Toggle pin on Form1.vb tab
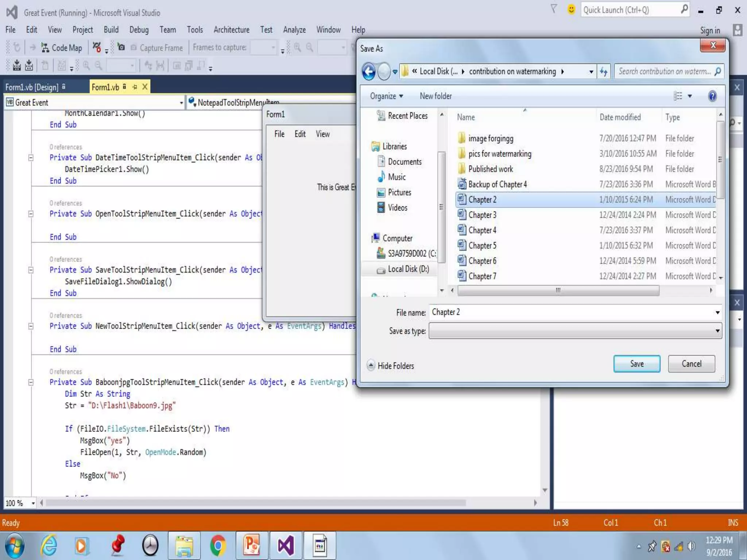Screen dimensions: 747x560 (x=135, y=87)
